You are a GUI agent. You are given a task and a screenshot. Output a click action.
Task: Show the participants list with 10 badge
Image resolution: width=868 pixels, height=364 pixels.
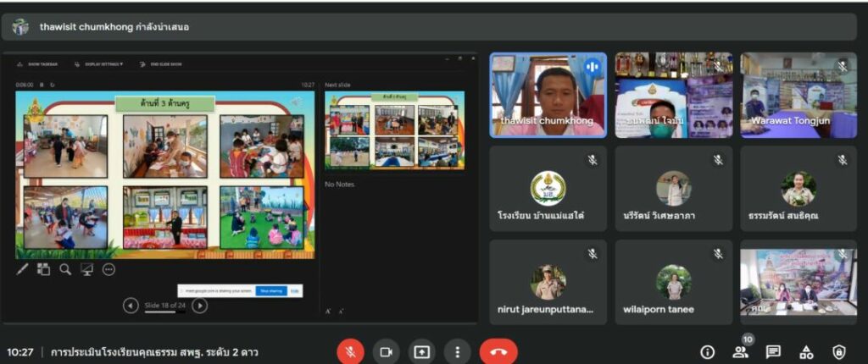[740, 351]
